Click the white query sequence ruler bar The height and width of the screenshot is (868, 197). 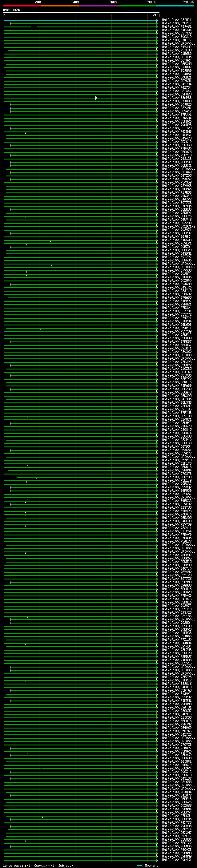(x=81, y=13)
